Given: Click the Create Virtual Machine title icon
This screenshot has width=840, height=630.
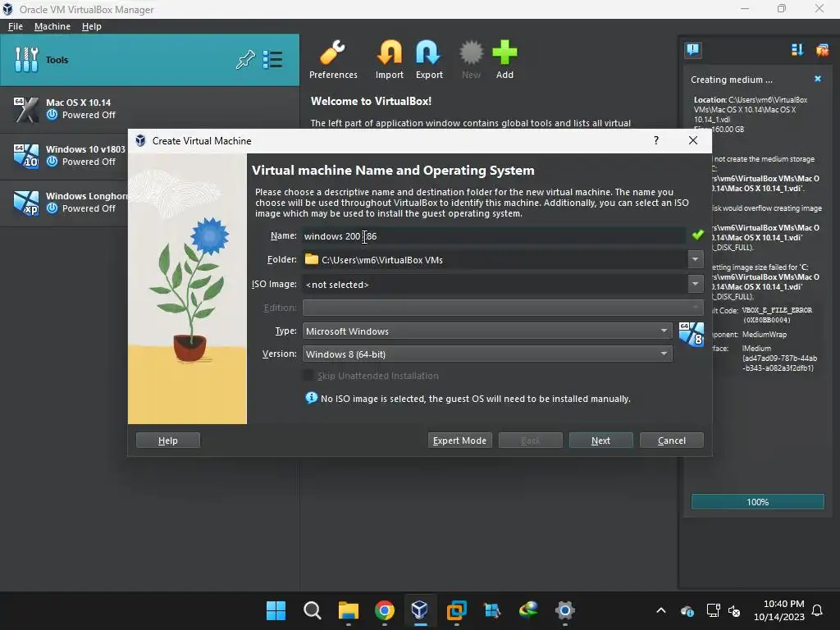Looking at the screenshot, I should tap(140, 140).
